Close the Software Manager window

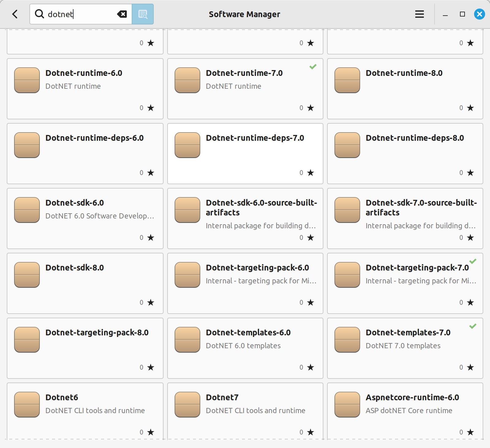point(480,14)
